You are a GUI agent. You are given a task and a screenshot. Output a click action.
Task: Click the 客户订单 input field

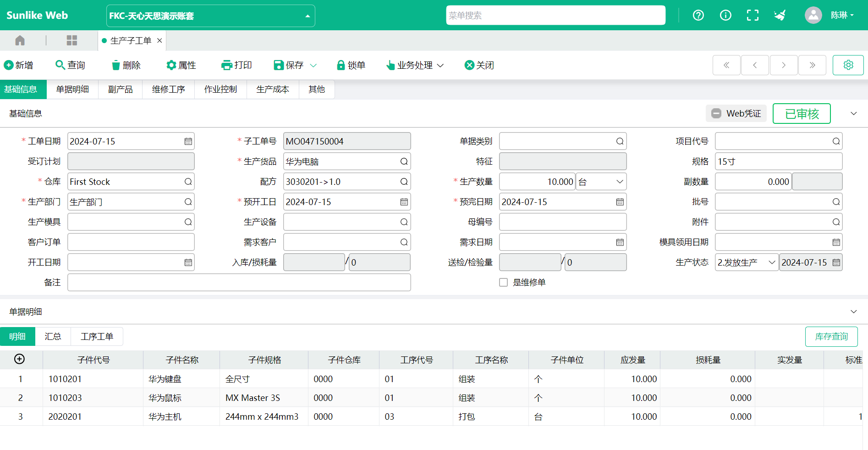tap(131, 242)
